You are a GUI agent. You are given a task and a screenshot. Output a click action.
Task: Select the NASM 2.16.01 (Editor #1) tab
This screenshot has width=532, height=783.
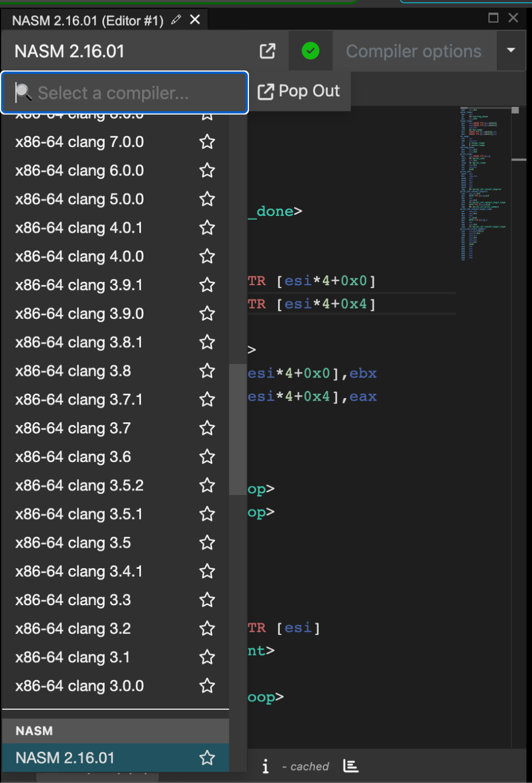(87, 21)
